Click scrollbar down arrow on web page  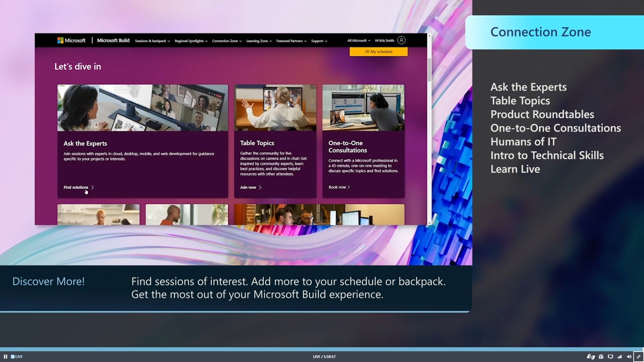429,222
